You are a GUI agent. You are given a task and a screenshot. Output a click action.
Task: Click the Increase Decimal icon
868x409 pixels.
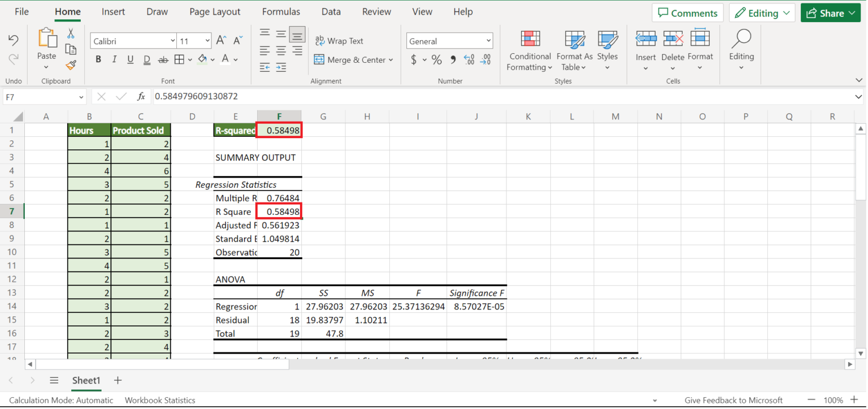tap(469, 59)
